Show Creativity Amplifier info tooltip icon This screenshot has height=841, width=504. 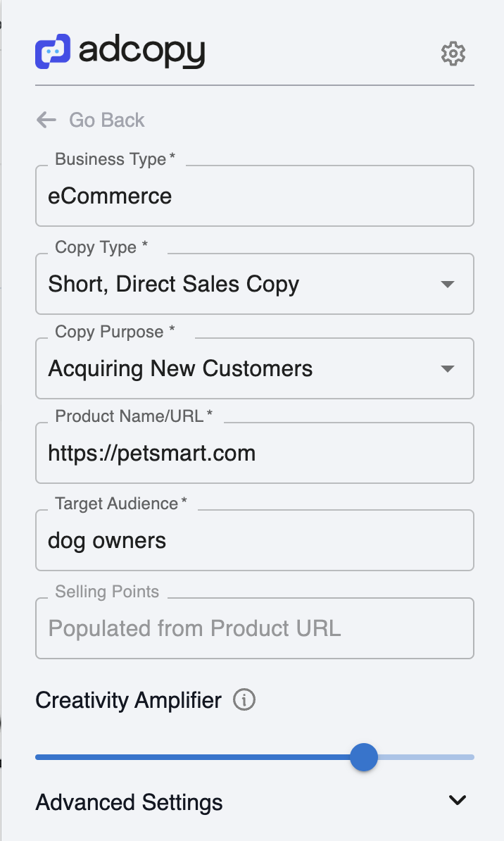(x=244, y=700)
